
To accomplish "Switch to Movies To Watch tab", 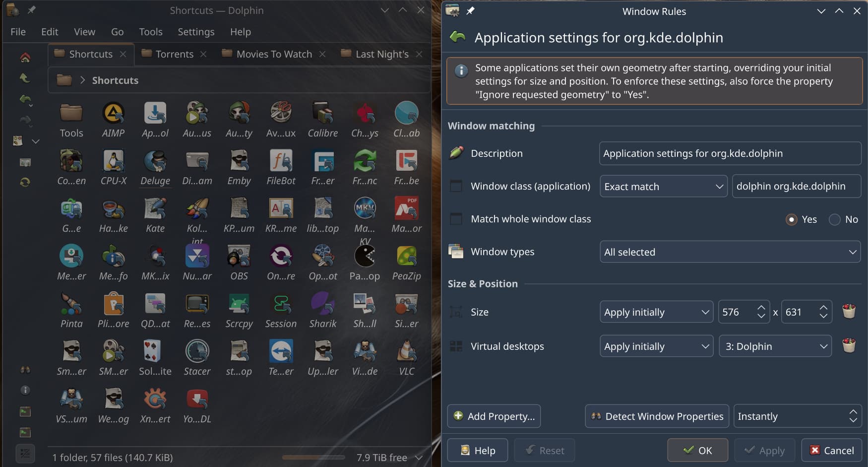I will [x=274, y=54].
